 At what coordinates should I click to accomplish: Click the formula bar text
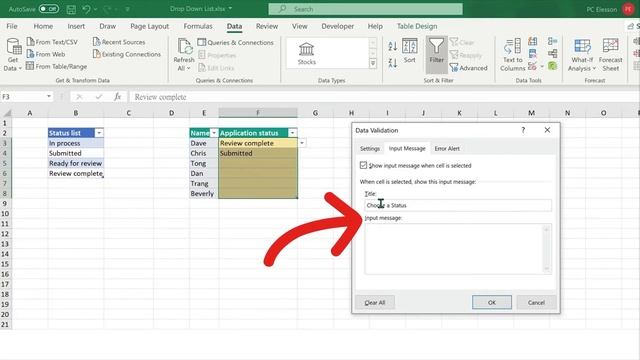click(x=160, y=97)
